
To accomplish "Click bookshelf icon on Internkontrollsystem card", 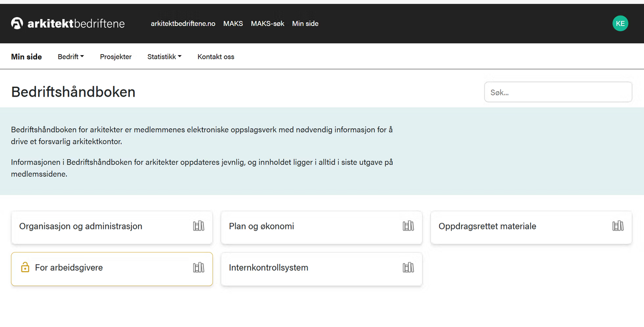I will pyautogui.click(x=408, y=267).
